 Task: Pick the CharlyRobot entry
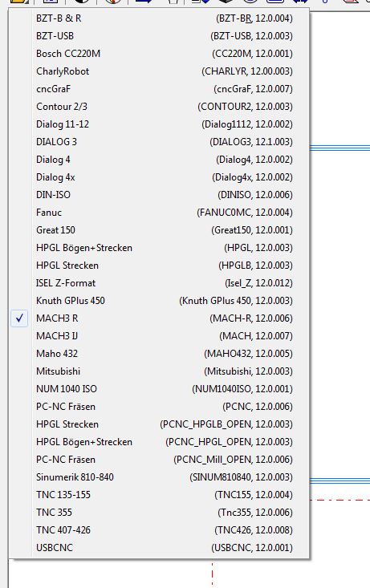159,71
